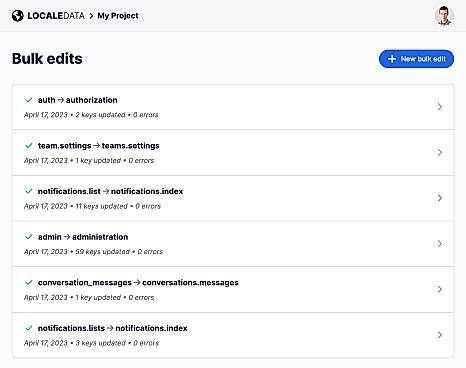
Task: Expand the auth → authorization row chevron
Action: [440, 107]
